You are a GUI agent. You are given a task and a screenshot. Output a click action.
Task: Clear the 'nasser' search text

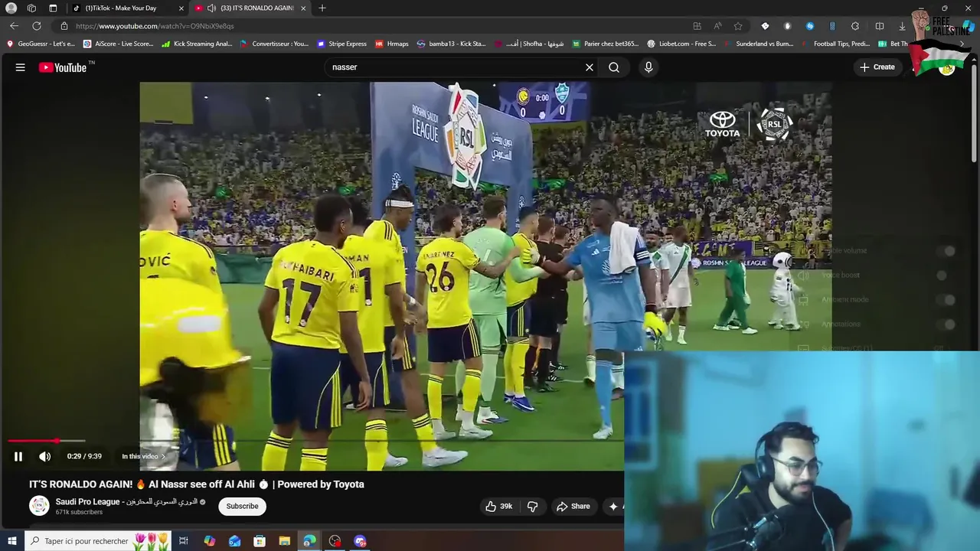[590, 67]
